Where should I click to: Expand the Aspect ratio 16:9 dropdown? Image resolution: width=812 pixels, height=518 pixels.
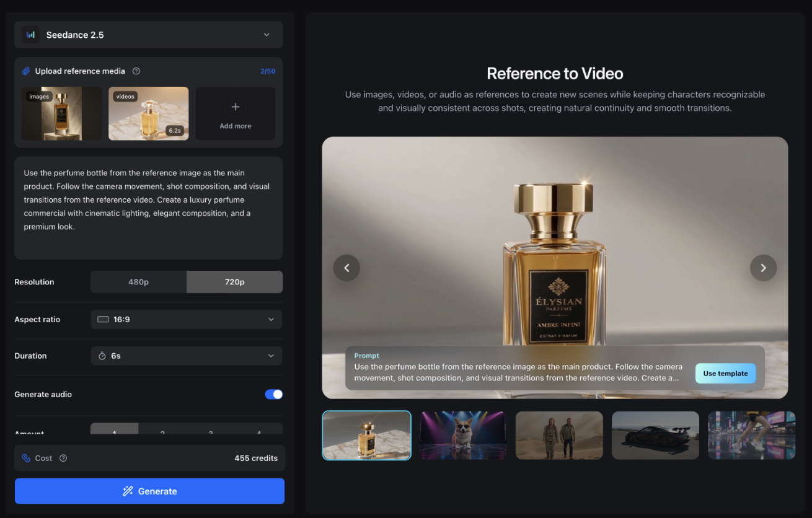[x=187, y=320]
